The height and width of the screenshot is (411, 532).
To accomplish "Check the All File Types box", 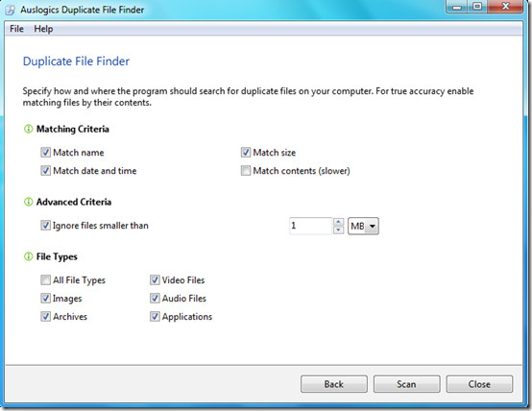I will point(45,280).
